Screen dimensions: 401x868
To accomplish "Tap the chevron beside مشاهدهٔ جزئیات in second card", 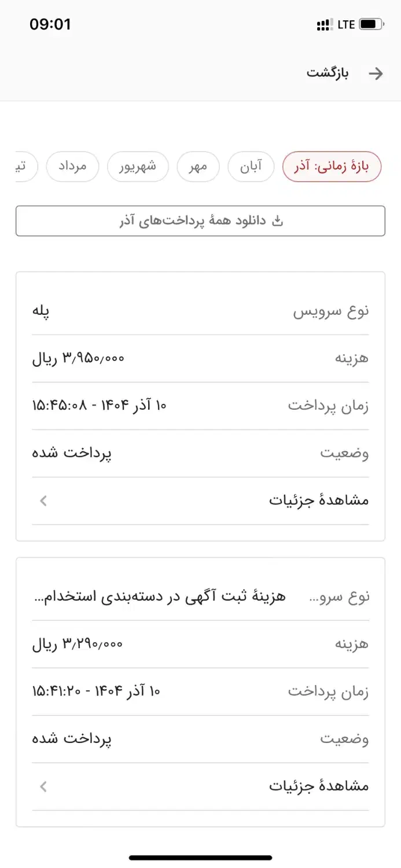I will [x=42, y=786].
